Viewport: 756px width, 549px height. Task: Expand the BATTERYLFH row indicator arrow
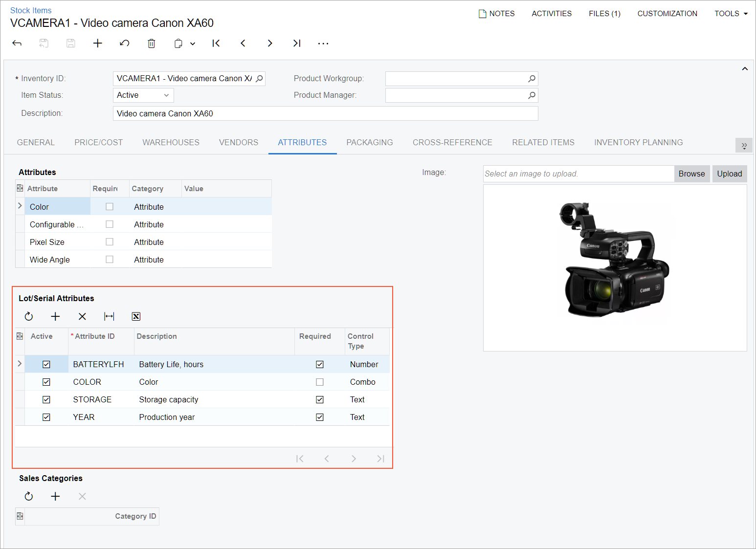click(x=20, y=364)
